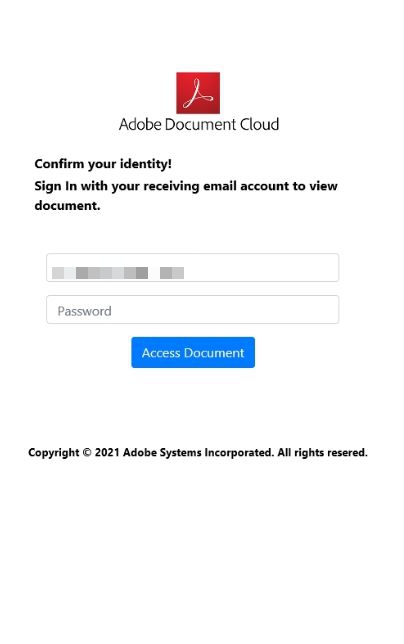Click the copyright notice footer text
This screenshot has width=404, height=644.
(198, 453)
